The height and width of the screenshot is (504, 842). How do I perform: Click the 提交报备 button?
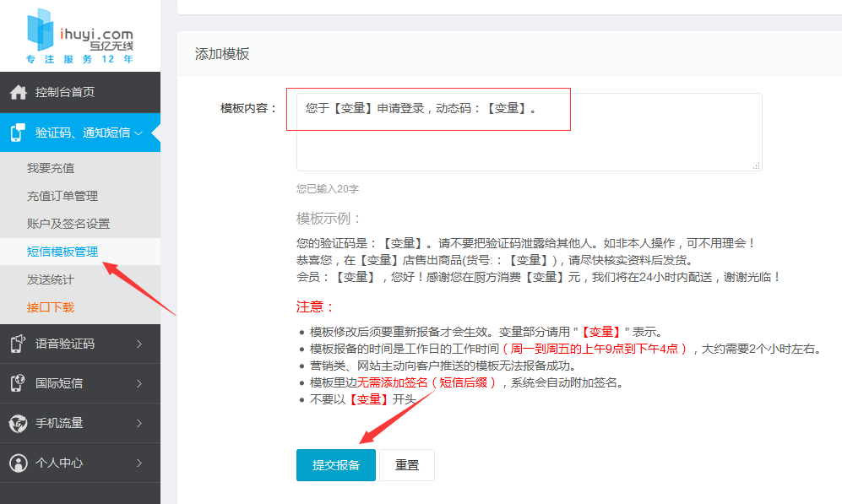(335, 465)
